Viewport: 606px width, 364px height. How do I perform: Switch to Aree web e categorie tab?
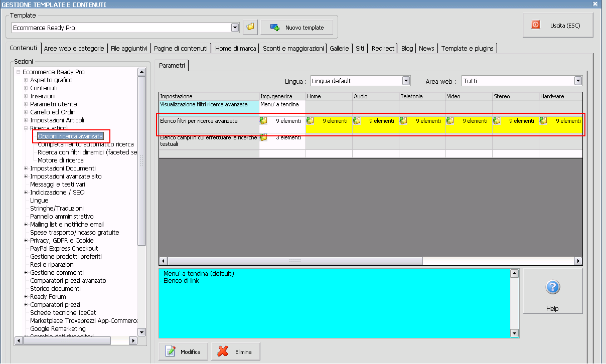74,48
